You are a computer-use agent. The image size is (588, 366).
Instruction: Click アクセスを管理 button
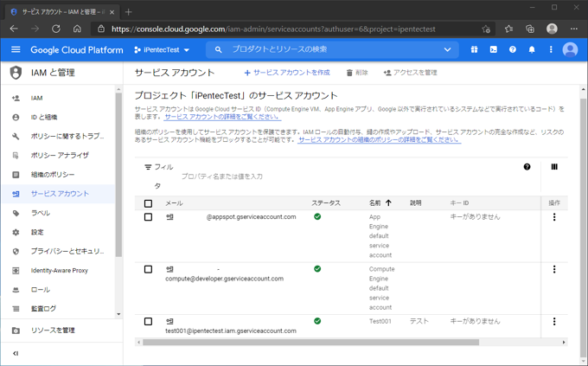click(410, 73)
